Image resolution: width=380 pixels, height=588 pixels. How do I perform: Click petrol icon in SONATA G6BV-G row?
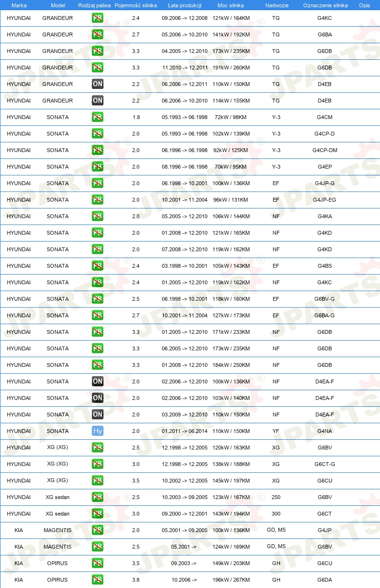pyautogui.click(x=98, y=299)
